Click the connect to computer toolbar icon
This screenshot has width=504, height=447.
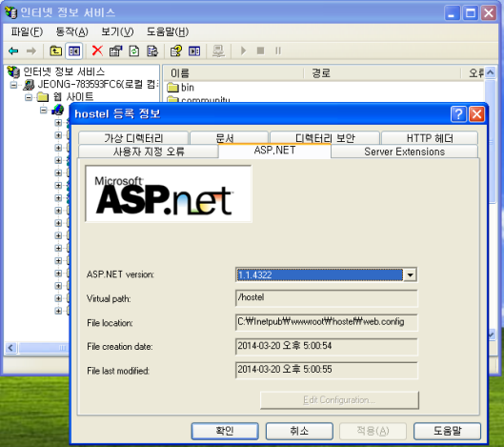click(218, 51)
